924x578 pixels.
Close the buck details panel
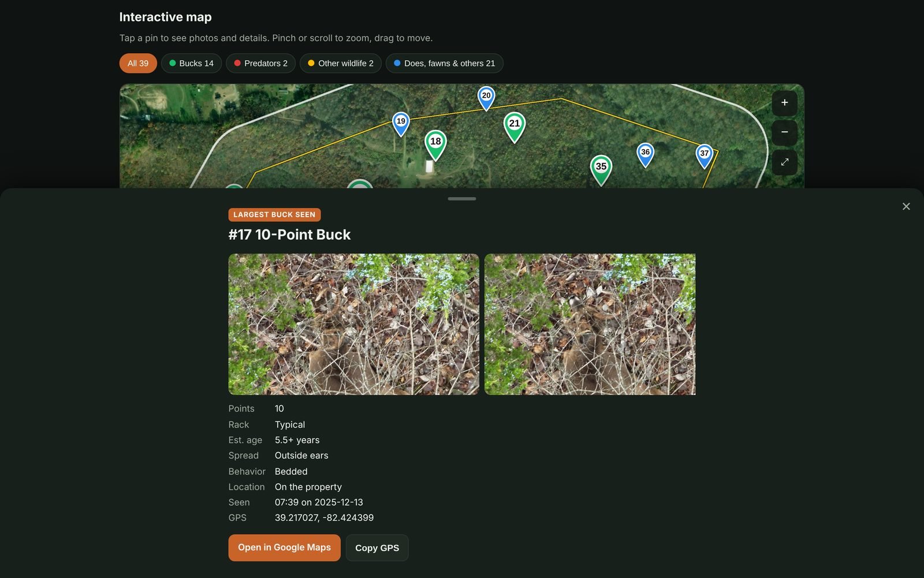point(906,206)
